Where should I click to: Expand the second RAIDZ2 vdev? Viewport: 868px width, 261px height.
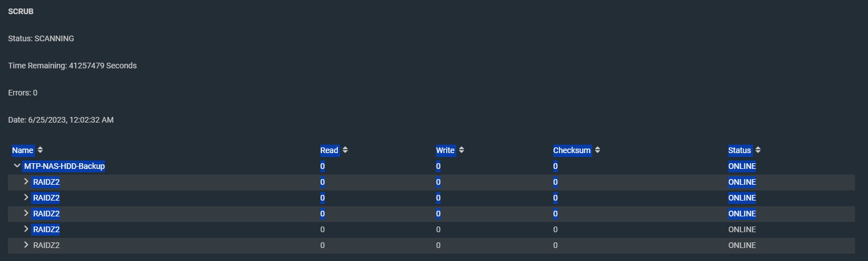(x=26, y=198)
